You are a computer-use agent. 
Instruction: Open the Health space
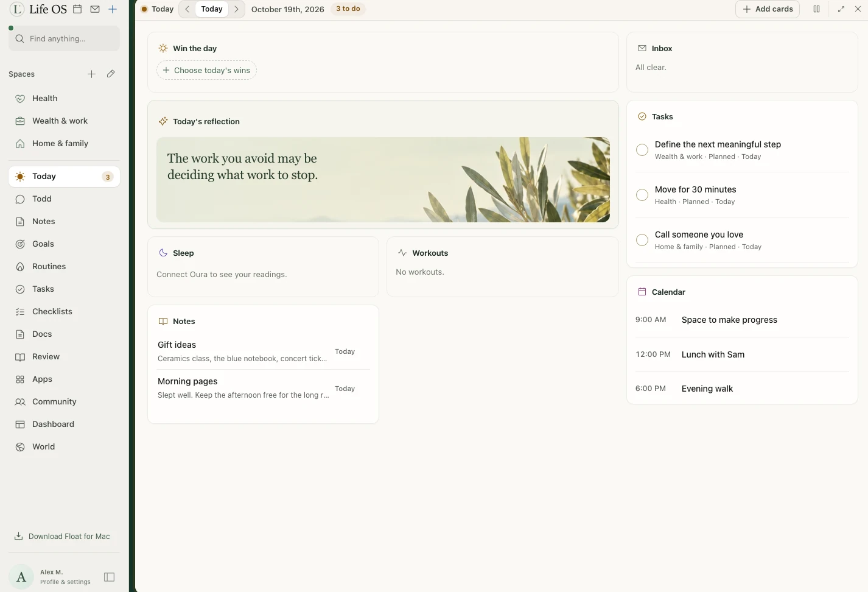(x=64, y=98)
